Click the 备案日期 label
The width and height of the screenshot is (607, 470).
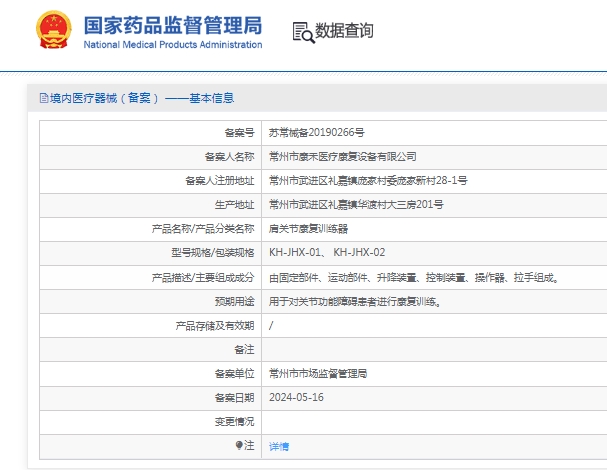tap(235, 398)
